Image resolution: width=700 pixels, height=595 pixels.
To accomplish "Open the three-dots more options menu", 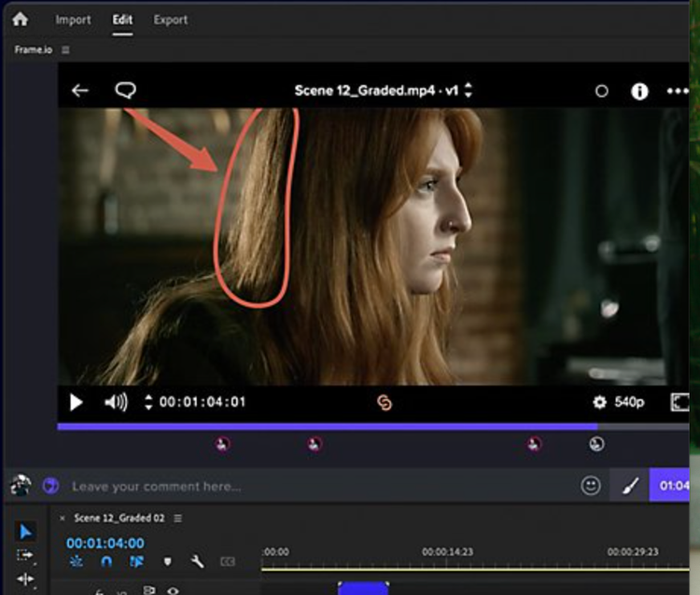I will 677,91.
